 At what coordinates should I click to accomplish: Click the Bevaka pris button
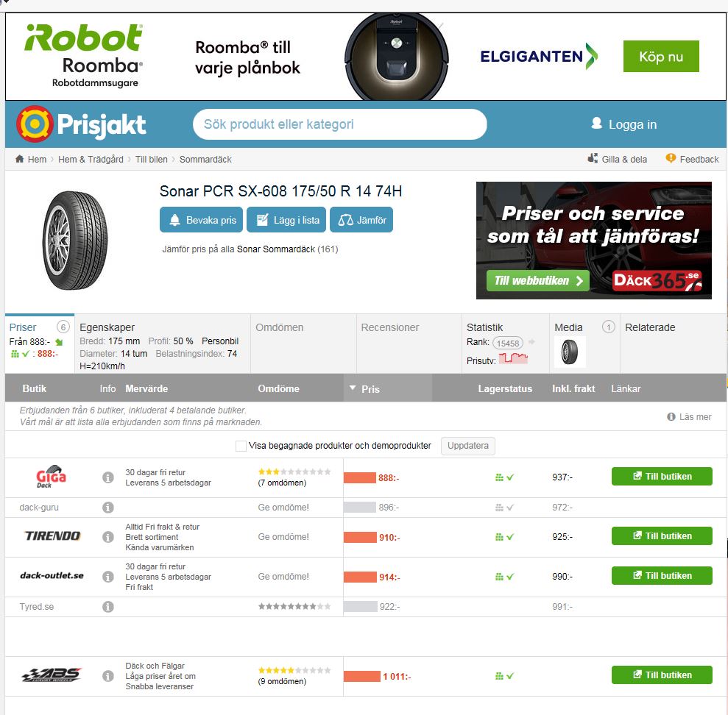pos(201,219)
